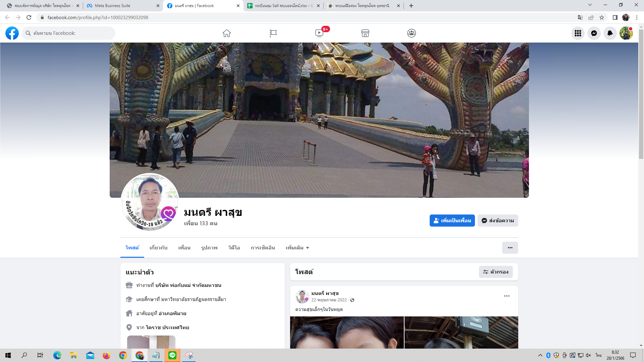This screenshot has height=362, width=644.
Task: Switch to the รูปภาพ tab
Action: [x=209, y=248]
